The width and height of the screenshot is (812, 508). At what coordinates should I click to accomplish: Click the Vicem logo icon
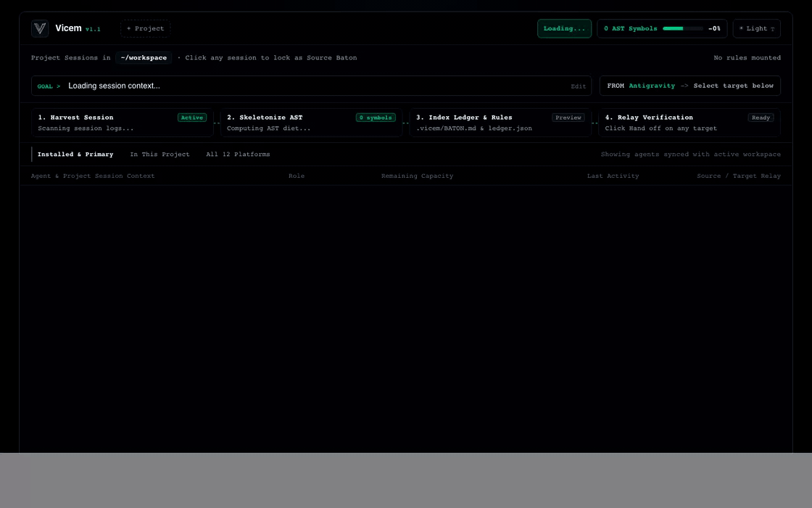click(40, 28)
